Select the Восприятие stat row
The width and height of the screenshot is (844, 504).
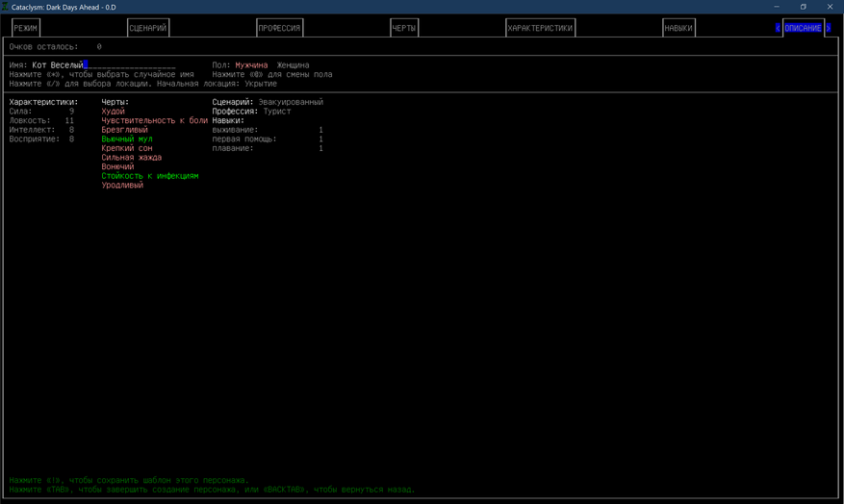pyautogui.click(x=41, y=139)
